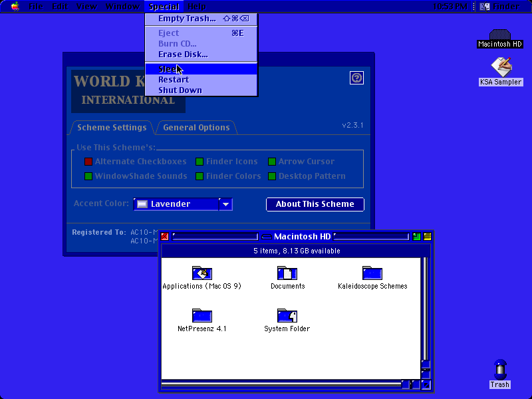532x399 pixels.
Task: Click the "Registered To:" label
Action: [x=98, y=232]
